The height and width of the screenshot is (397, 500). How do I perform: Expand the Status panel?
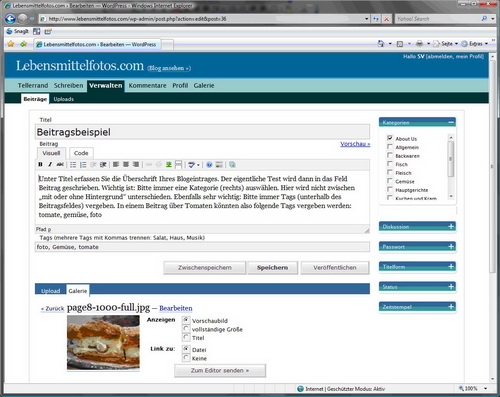click(x=451, y=286)
